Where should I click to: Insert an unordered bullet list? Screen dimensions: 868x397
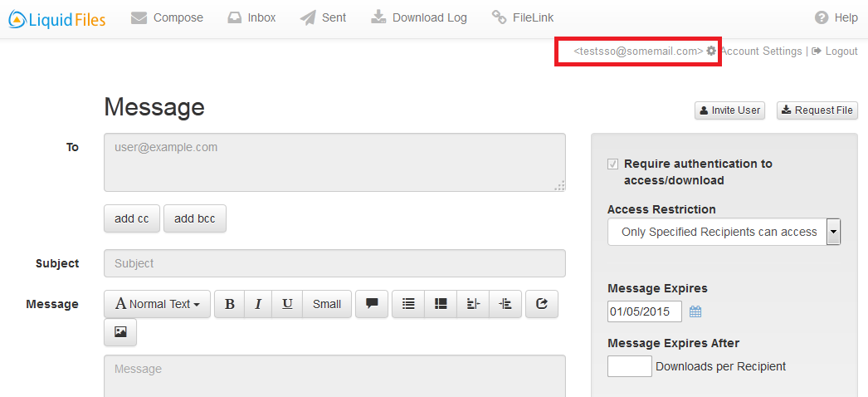pyautogui.click(x=408, y=304)
